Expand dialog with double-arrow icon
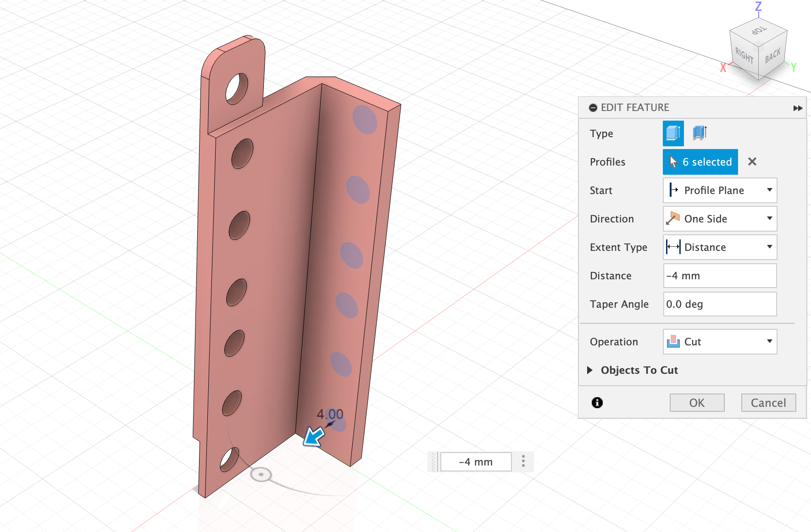811x532 pixels. (x=798, y=108)
